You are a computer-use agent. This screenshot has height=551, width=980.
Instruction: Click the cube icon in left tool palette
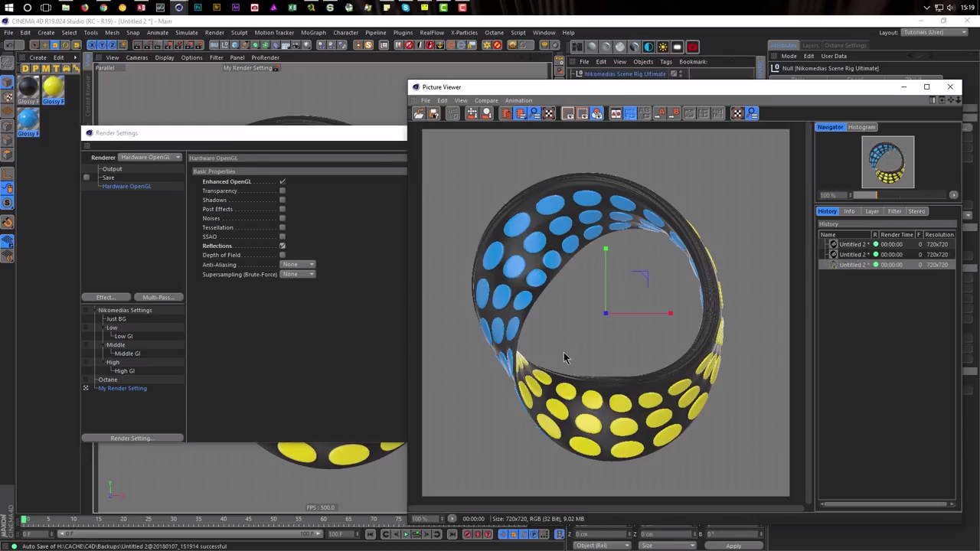8,82
